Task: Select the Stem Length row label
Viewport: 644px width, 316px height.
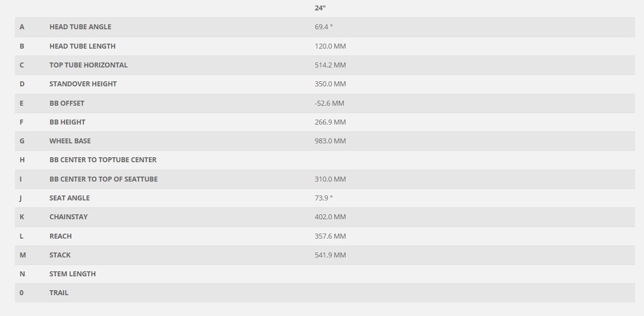Action: [x=72, y=274]
